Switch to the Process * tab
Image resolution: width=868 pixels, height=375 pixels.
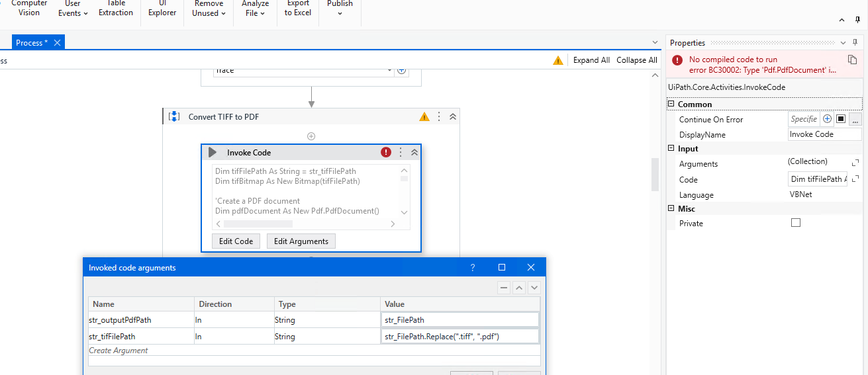click(32, 43)
